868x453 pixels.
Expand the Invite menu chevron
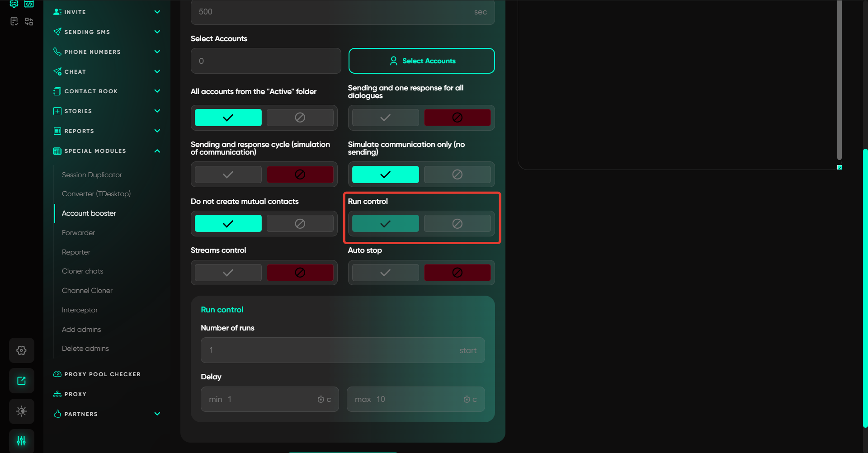(x=157, y=12)
